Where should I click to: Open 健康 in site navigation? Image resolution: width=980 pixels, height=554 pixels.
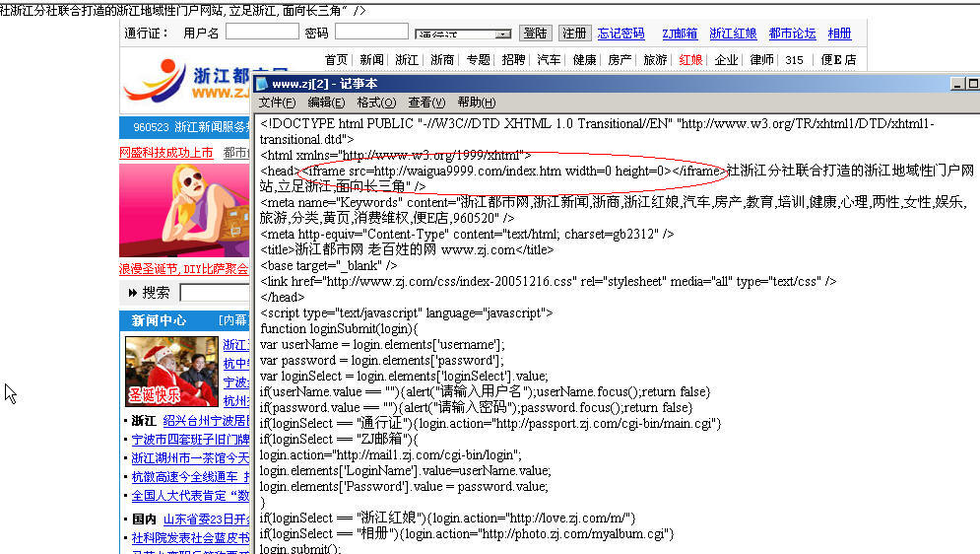point(584,60)
